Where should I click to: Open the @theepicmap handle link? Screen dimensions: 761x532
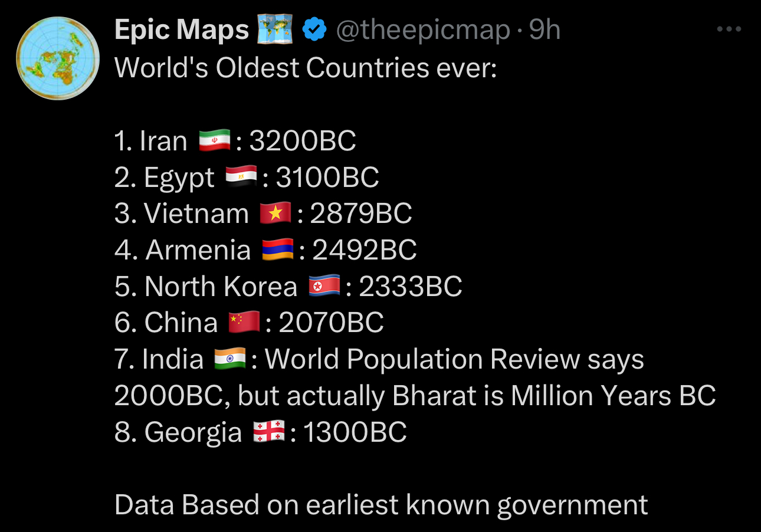click(422, 30)
